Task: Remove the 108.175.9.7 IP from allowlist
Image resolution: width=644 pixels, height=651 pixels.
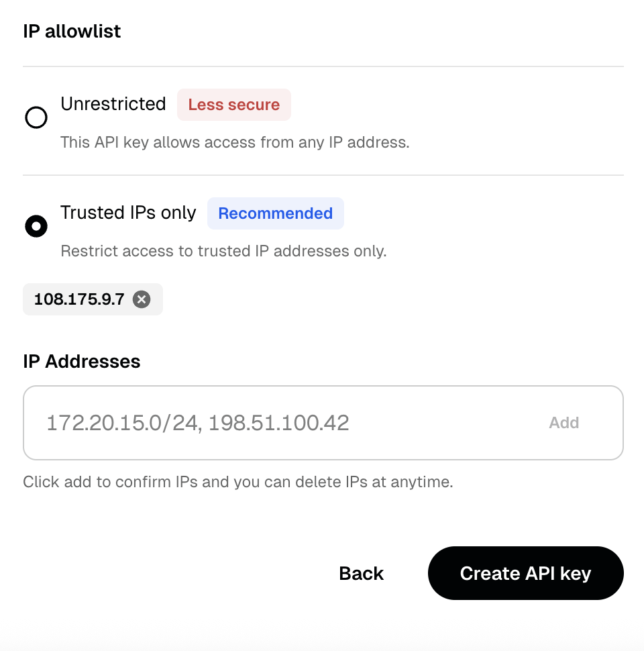Action: (x=141, y=300)
